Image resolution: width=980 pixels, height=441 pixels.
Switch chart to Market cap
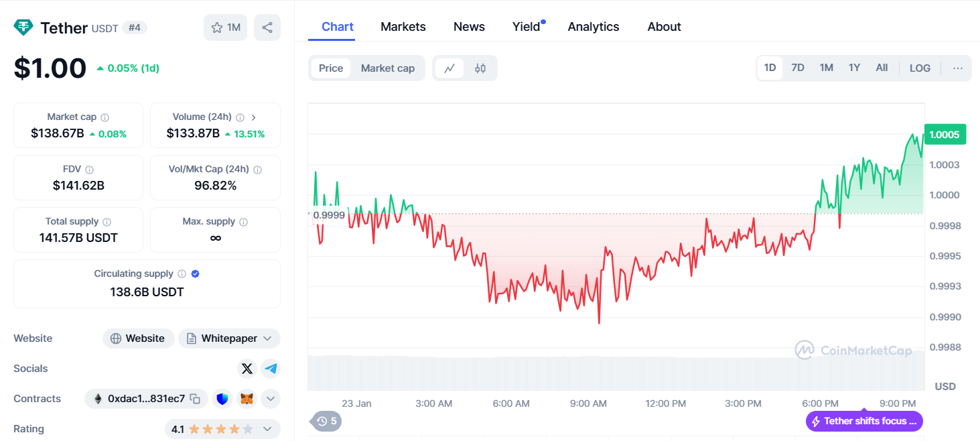click(x=388, y=68)
